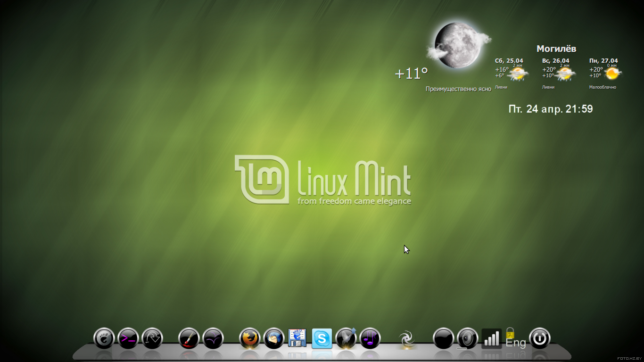Launch the music player notes icon
Image resolution: width=644 pixels, height=362 pixels.
pyautogui.click(x=370, y=338)
